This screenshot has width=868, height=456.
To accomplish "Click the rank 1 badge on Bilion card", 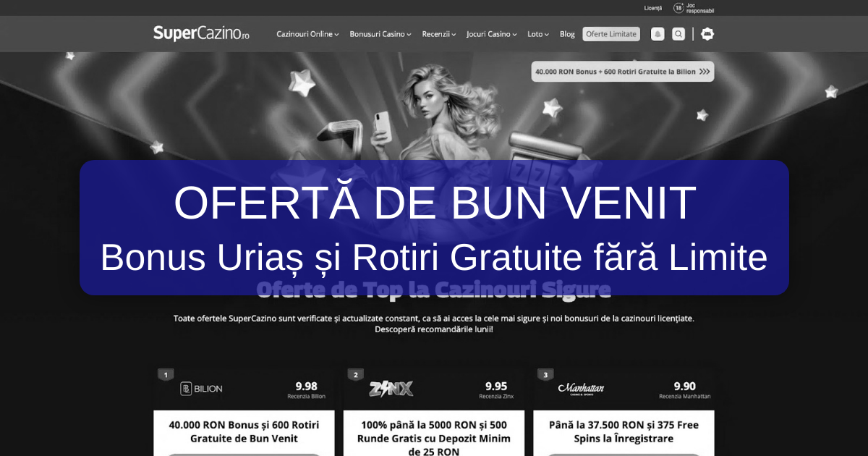I will click(x=166, y=375).
